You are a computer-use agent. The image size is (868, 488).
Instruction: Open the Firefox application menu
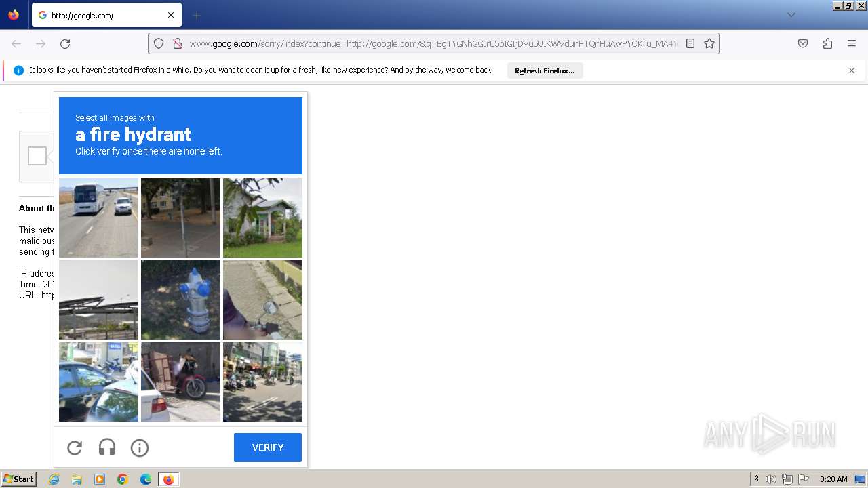pyautogui.click(x=852, y=43)
